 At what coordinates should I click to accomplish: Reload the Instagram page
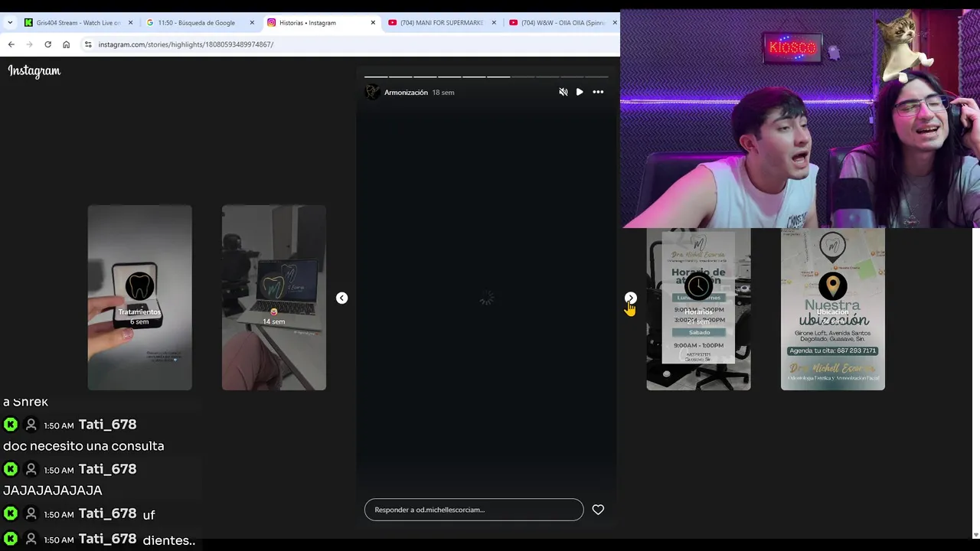tap(47, 44)
